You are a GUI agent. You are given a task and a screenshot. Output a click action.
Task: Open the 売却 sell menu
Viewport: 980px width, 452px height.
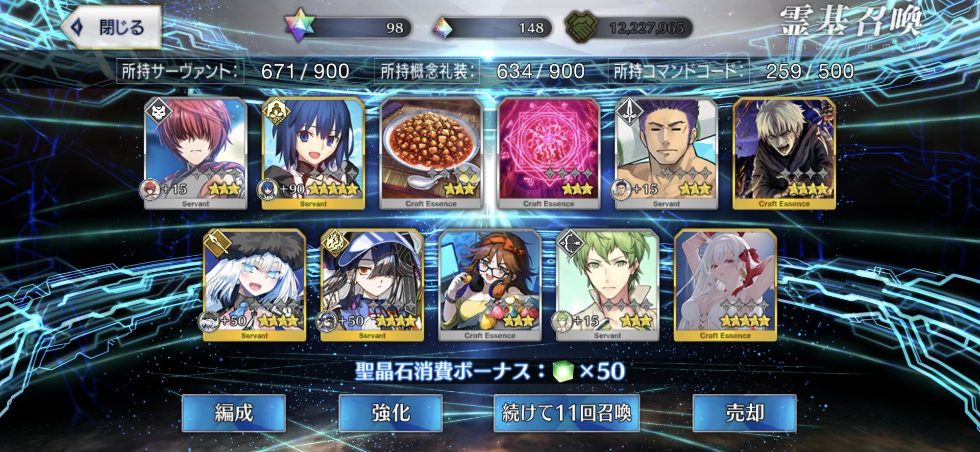[x=744, y=413]
